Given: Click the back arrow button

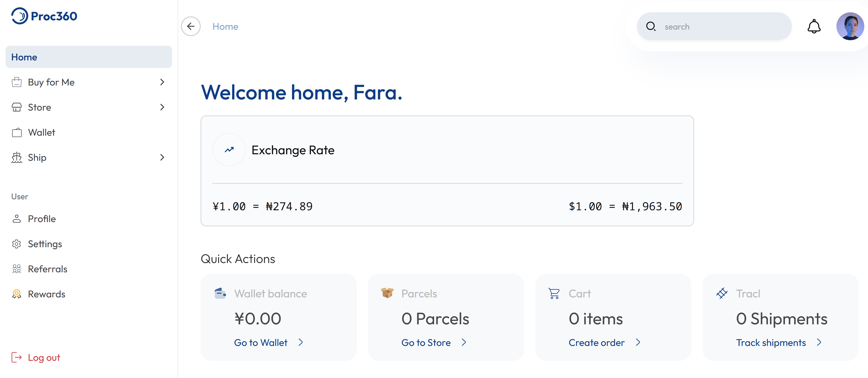Looking at the screenshot, I should click(x=191, y=26).
